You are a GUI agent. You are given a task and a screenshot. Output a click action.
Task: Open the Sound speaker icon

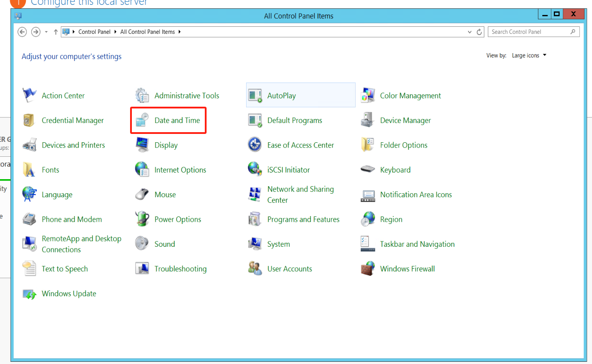pos(142,244)
